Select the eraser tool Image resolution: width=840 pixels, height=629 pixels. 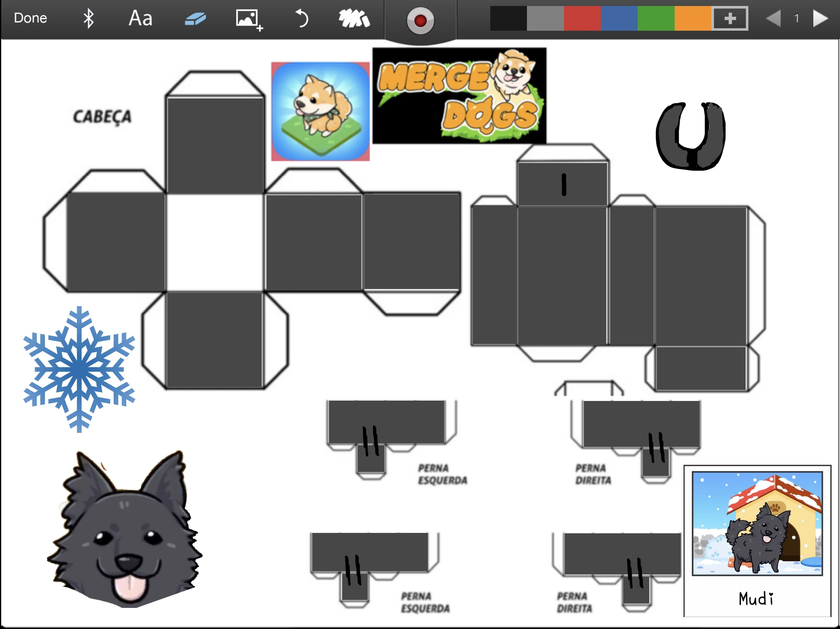click(195, 19)
